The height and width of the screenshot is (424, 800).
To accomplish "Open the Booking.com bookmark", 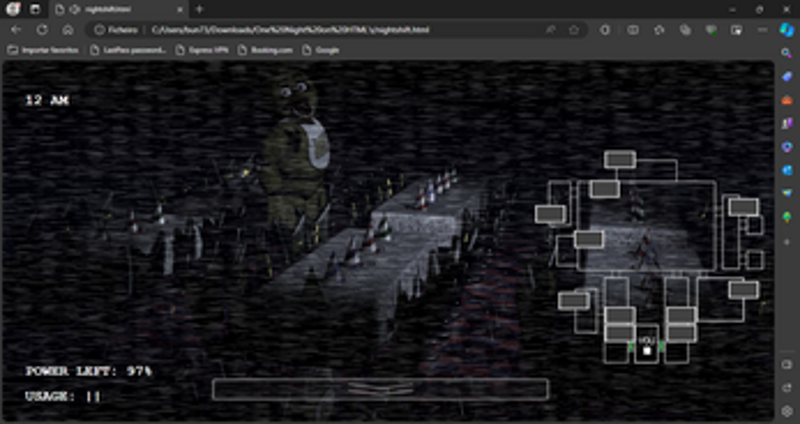I will coord(266,50).
